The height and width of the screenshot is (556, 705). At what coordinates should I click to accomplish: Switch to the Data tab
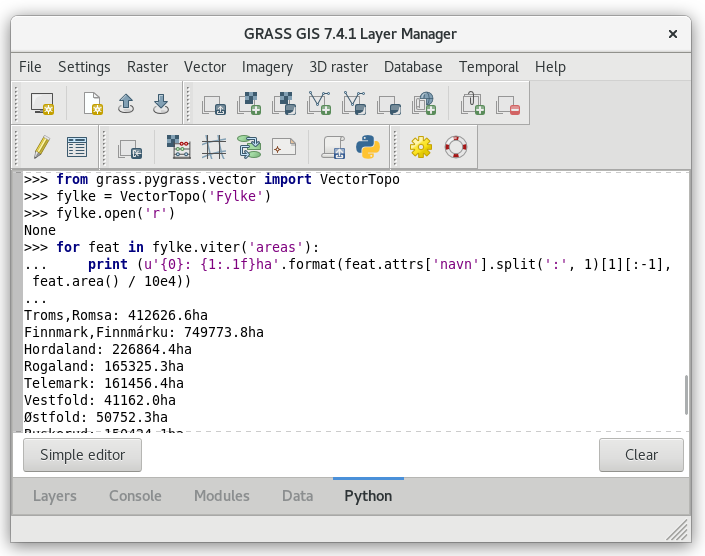298,496
